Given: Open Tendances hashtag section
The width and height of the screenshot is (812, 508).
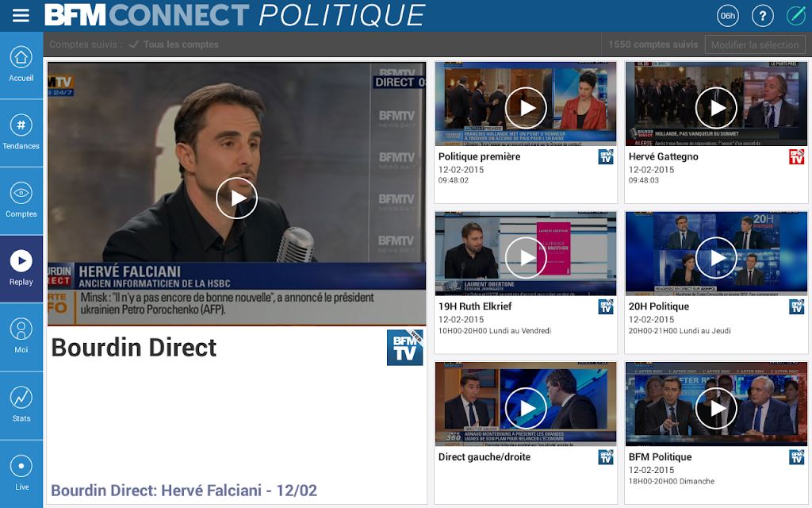Looking at the screenshot, I should click(21, 133).
